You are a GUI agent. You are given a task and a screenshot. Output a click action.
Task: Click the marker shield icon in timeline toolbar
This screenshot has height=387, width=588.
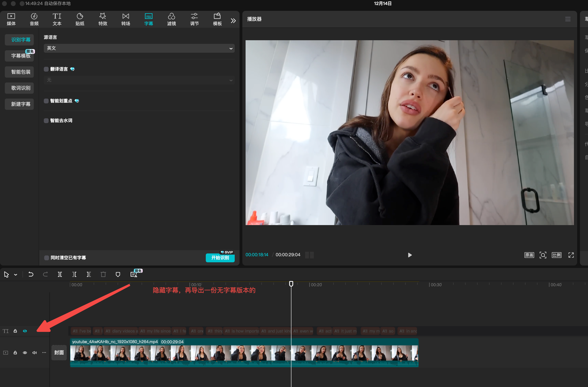[118, 274]
